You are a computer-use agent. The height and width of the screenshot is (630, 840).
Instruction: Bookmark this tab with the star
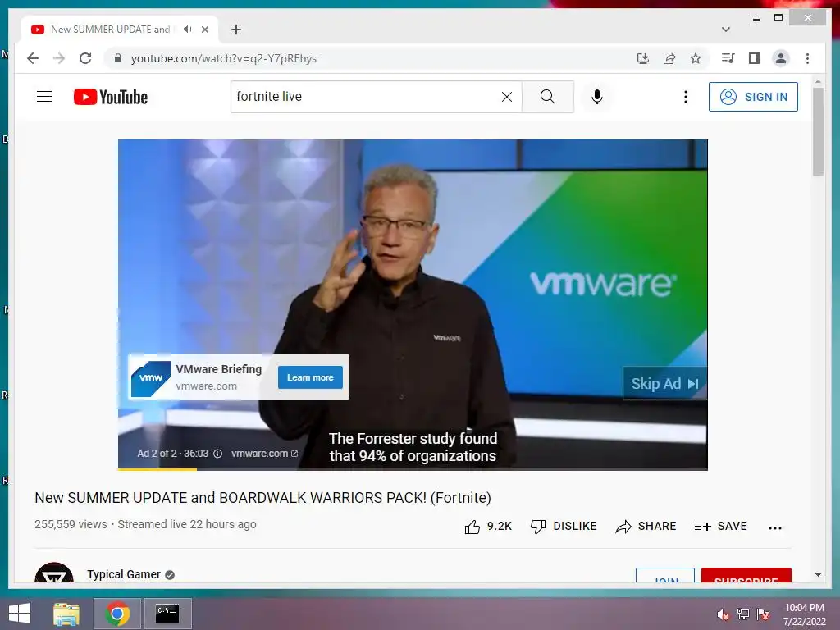696,58
